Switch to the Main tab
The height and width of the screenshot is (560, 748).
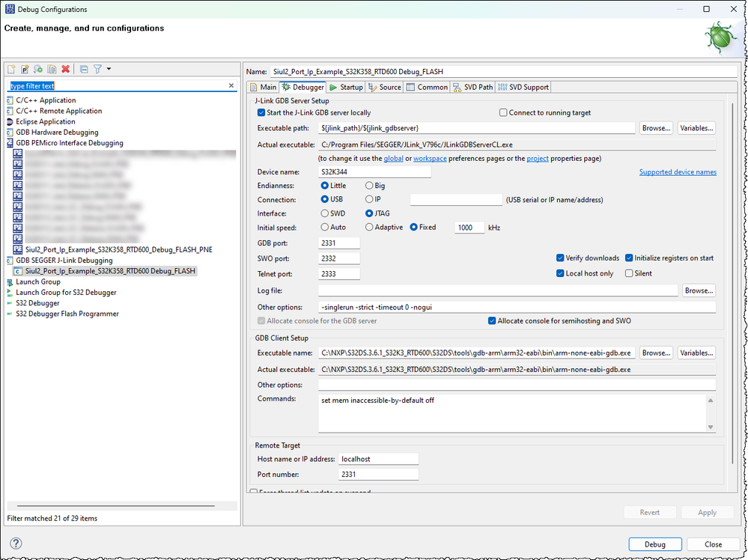pos(264,87)
